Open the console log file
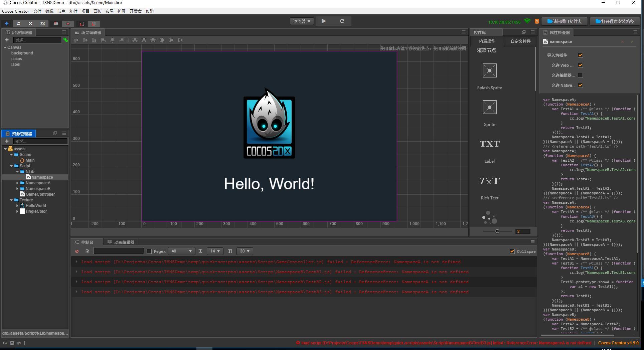The width and height of the screenshot is (644, 350). (x=87, y=251)
